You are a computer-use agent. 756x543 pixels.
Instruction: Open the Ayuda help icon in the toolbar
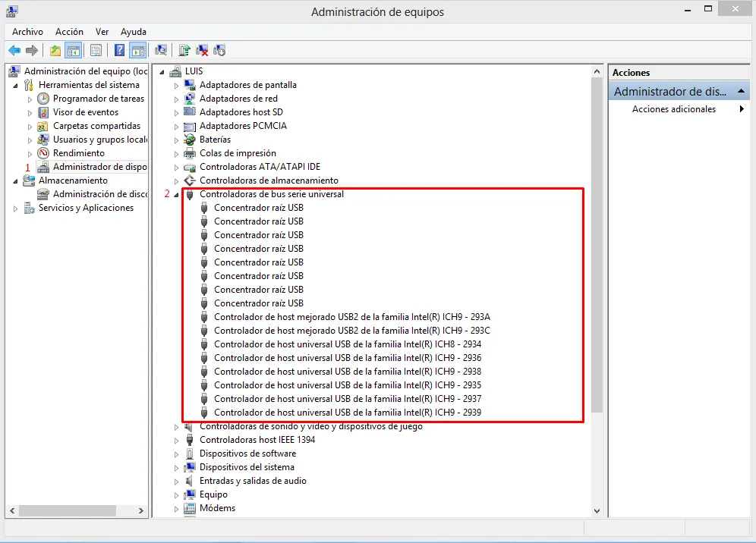pos(119,51)
